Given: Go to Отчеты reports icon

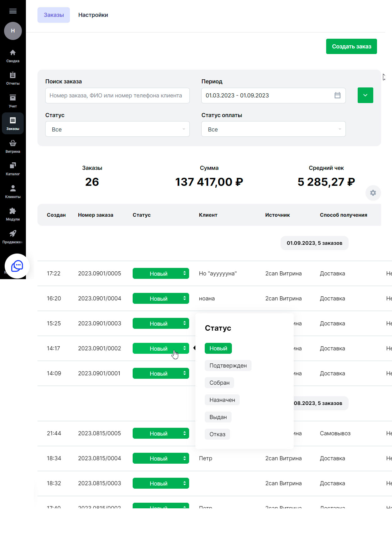Looking at the screenshot, I should pos(13,75).
